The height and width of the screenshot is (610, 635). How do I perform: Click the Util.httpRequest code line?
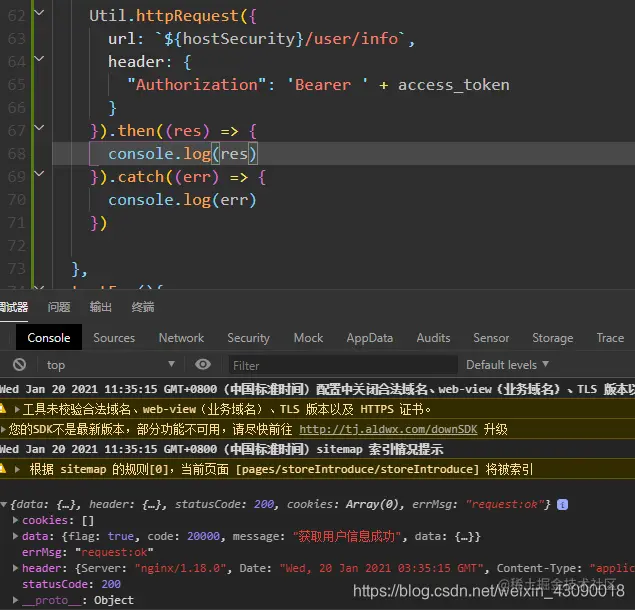[x=173, y=16]
